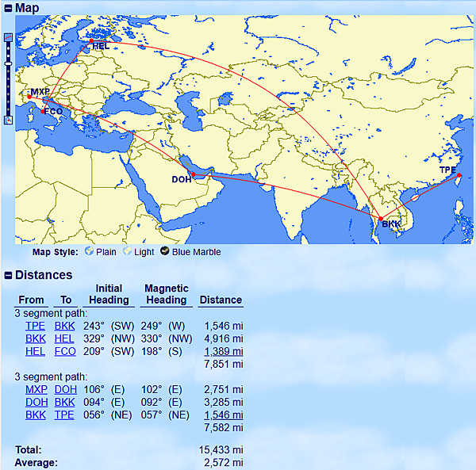Click the Map section heading
Image resolution: width=476 pixels, height=470 pixels.
[x=27, y=8]
